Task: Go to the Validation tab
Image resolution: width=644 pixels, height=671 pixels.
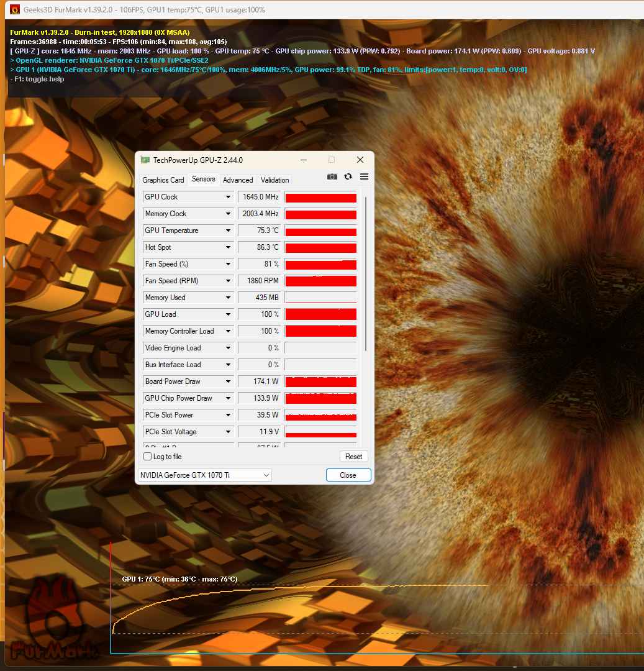Action: click(275, 180)
